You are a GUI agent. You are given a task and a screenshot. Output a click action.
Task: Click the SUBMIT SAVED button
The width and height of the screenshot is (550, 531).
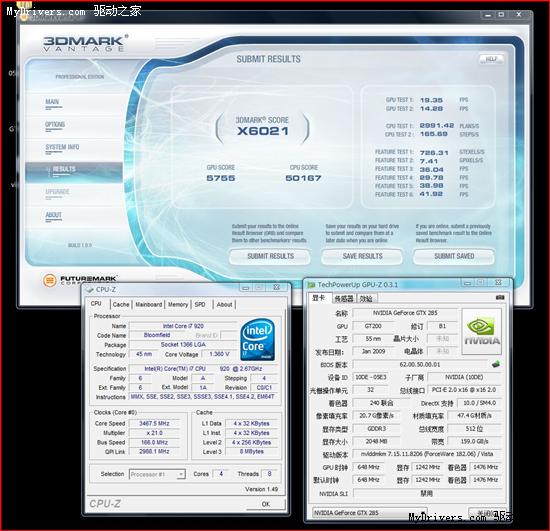click(454, 256)
